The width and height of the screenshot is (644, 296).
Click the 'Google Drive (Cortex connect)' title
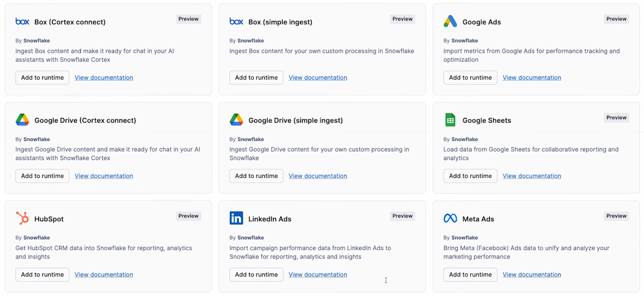85,120
